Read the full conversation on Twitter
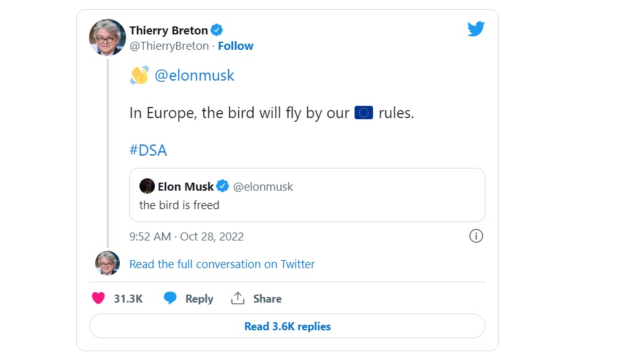This screenshot has width=644, height=353. [222, 264]
